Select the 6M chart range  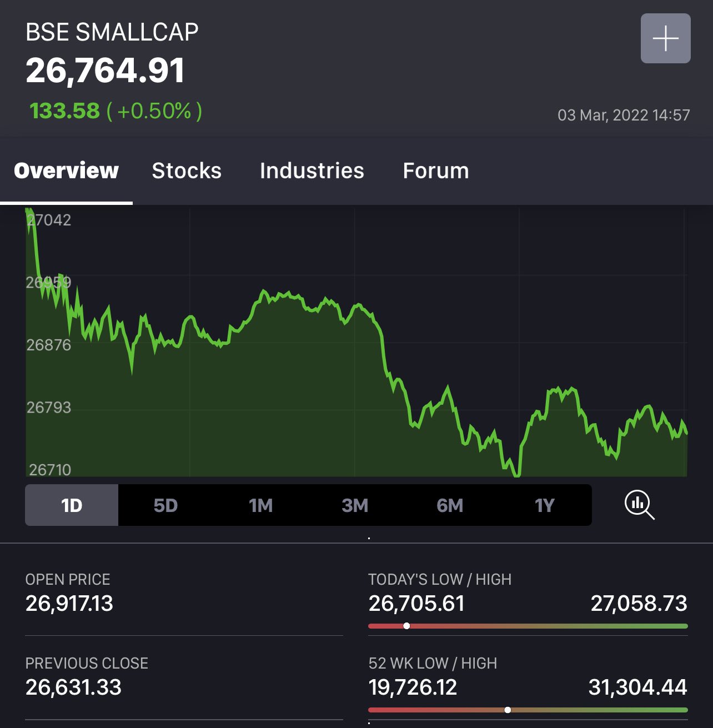450,505
